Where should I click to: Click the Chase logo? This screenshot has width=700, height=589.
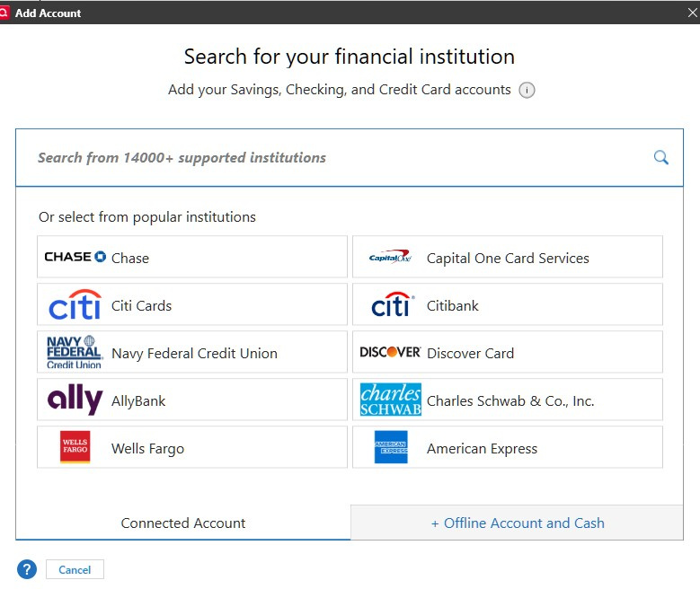[x=75, y=258]
